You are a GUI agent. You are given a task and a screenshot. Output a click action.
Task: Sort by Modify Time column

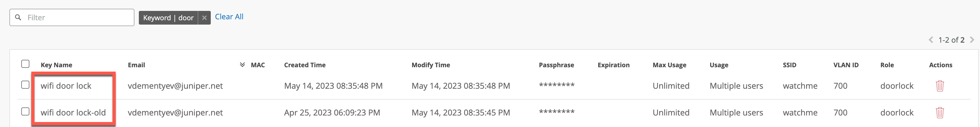coord(430,65)
